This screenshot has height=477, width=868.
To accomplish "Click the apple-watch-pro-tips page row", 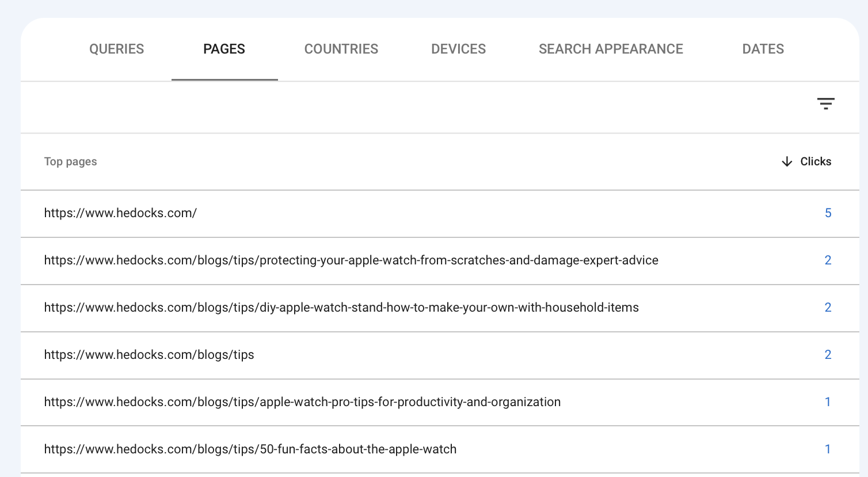I will pyautogui.click(x=302, y=402).
